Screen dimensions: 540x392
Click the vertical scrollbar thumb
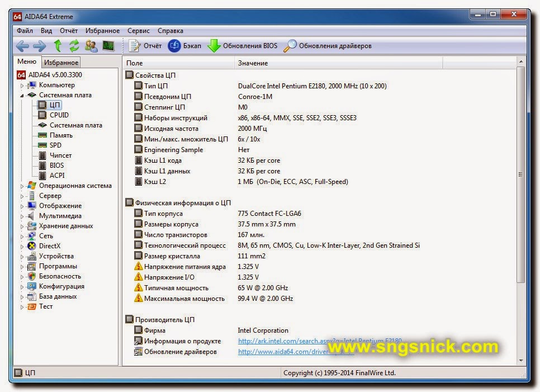coord(521,174)
